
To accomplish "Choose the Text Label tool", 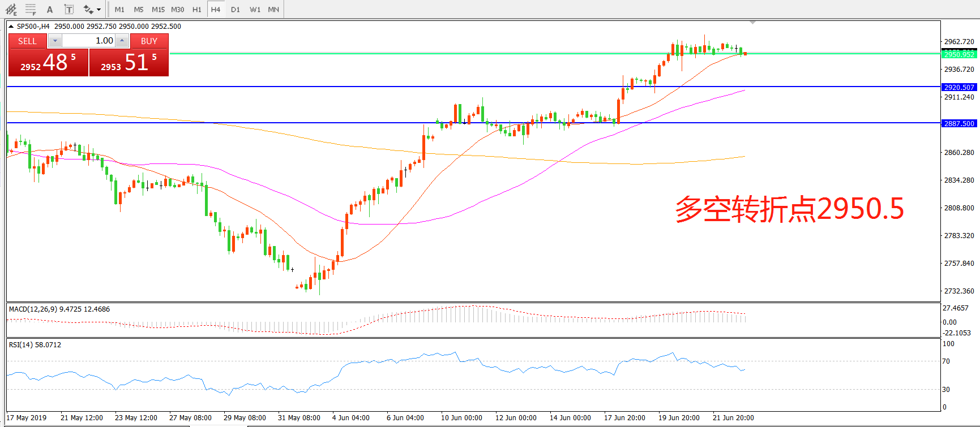I will point(69,10).
